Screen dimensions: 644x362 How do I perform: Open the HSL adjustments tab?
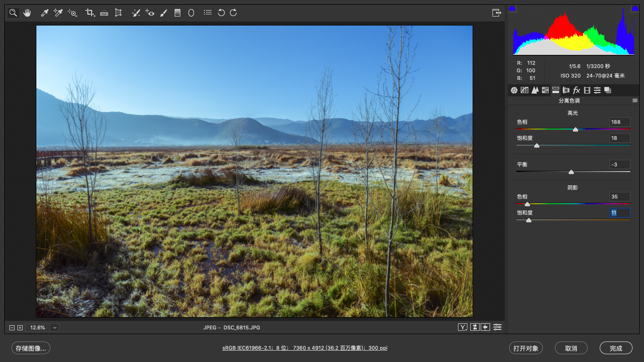pyautogui.click(x=545, y=90)
